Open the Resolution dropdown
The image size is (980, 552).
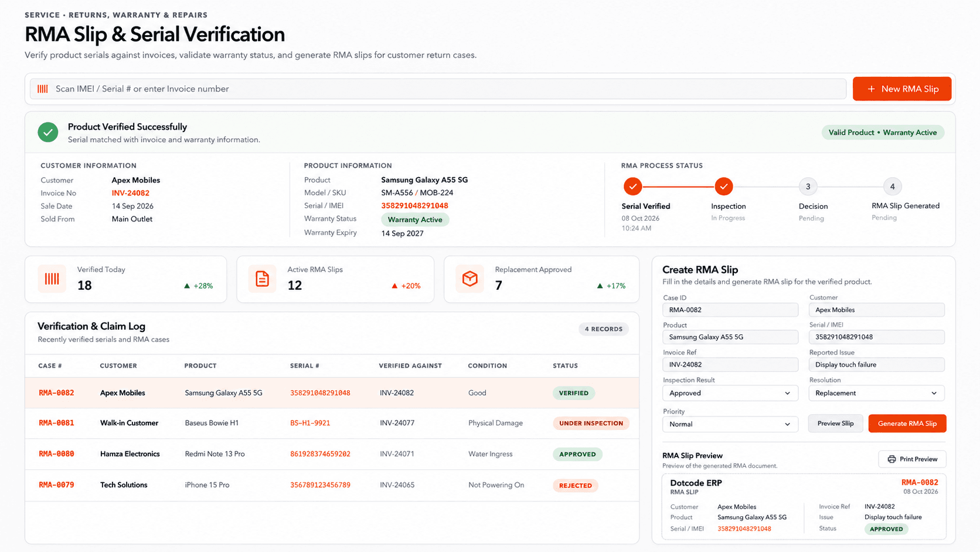coord(877,393)
